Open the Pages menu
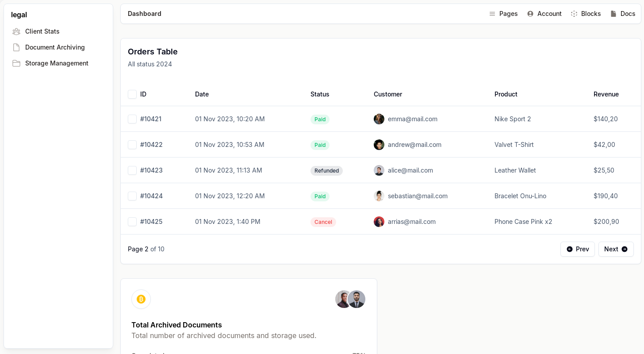The image size is (644, 354). pyautogui.click(x=503, y=14)
